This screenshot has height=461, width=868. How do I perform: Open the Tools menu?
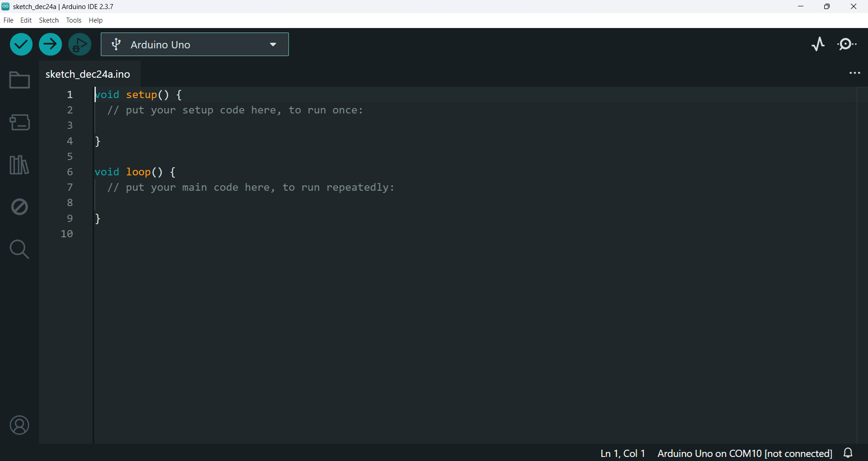tap(74, 20)
